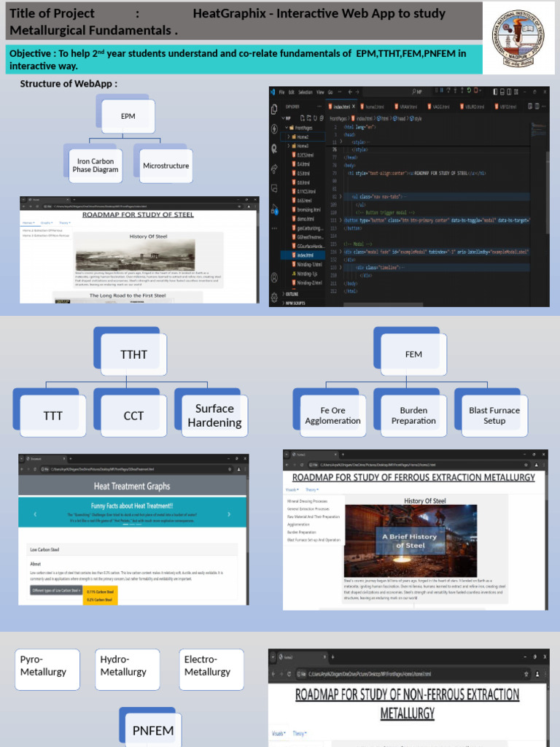This screenshot has width=560, height=747.
Task: Bookmark star in Heat Treatment Graphs browser
Action: click(230, 469)
